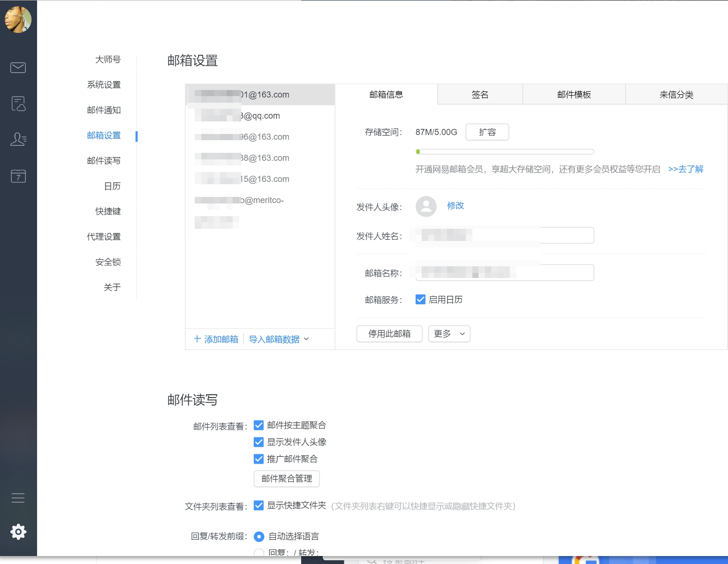Select 邮箱设置 in settings menu
The height and width of the screenshot is (564, 728).
point(104,135)
